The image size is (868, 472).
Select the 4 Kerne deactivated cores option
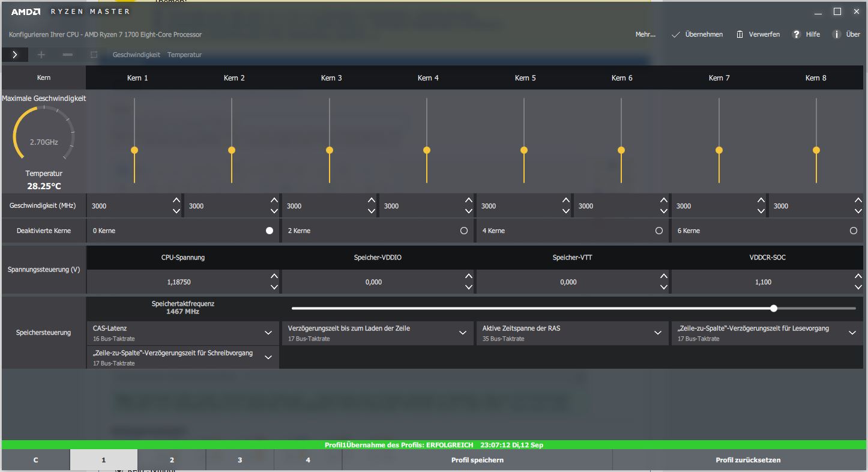pos(659,231)
